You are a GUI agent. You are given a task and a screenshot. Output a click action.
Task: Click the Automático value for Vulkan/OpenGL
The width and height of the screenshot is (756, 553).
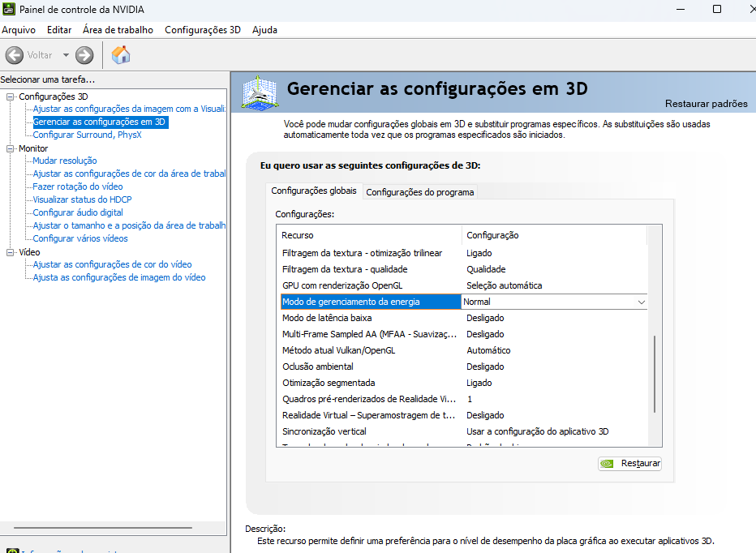pyautogui.click(x=488, y=350)
